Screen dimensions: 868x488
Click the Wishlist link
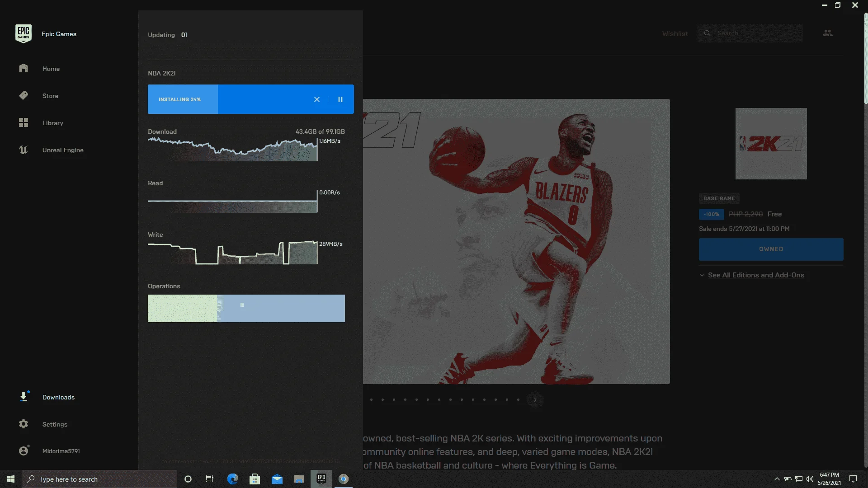675,33
